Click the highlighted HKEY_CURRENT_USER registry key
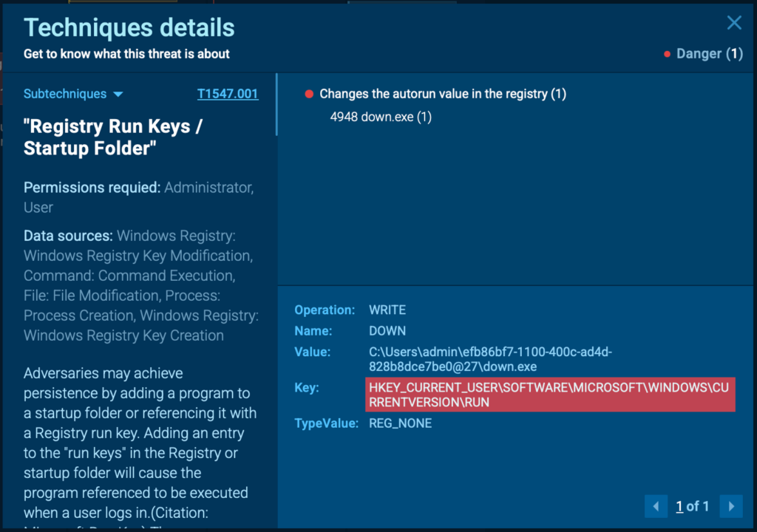Image resolution: width=757 pixels, height=532 pixels. click(550, 395)
